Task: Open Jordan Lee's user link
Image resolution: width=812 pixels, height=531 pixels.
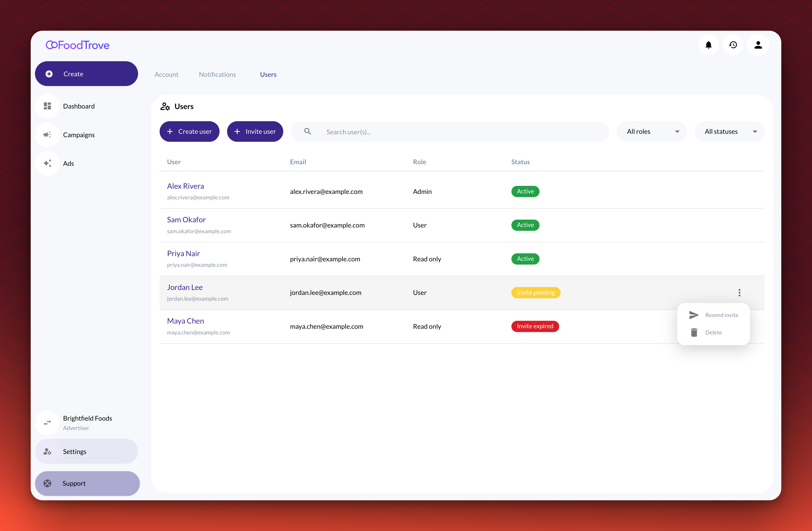Action: (185, 287)
